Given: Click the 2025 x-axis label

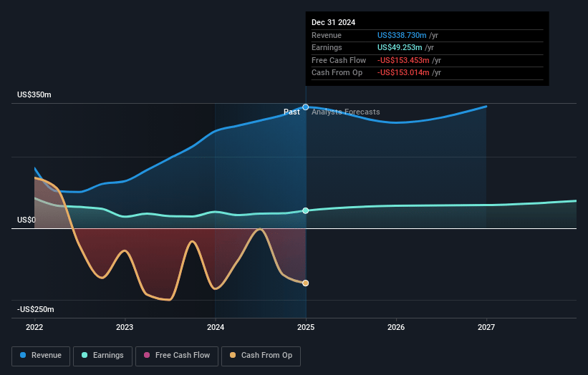Looking at the screenshot, I should pos(306,327).
